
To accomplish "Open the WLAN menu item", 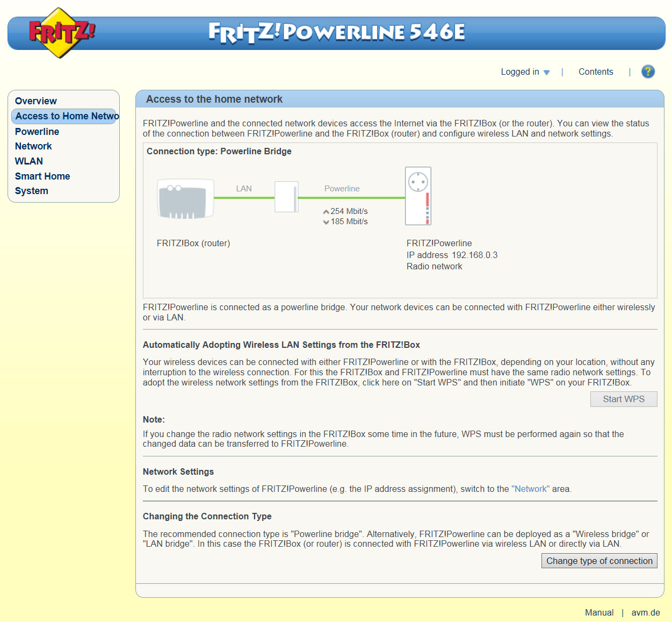I will 29,161.
